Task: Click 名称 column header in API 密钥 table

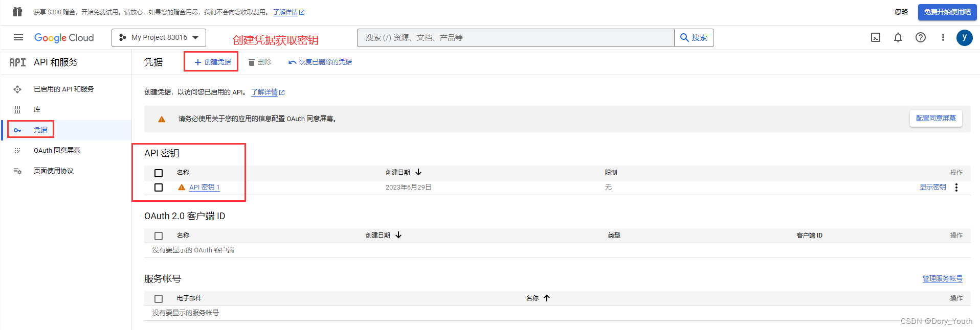Action: click(183, 173)
